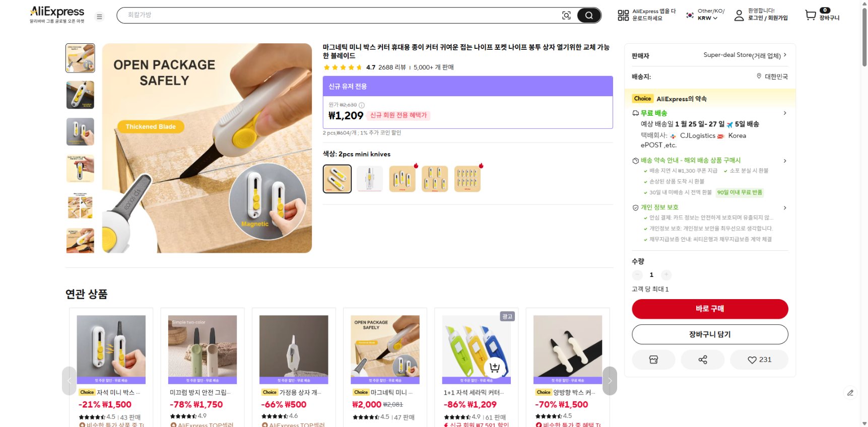Click the profile icon to log in

tap(739, 15)
